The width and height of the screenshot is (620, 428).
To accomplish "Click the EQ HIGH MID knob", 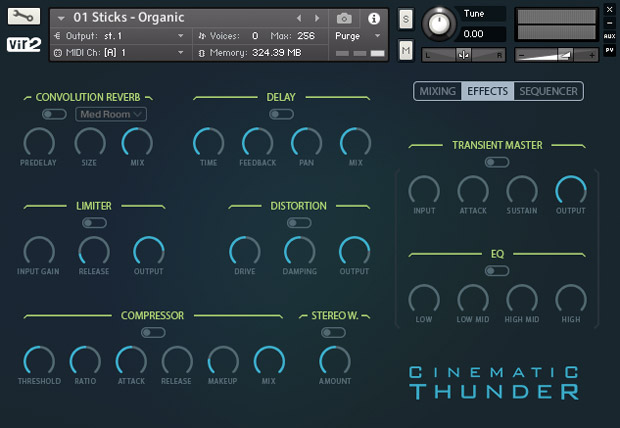I will 522,299.
